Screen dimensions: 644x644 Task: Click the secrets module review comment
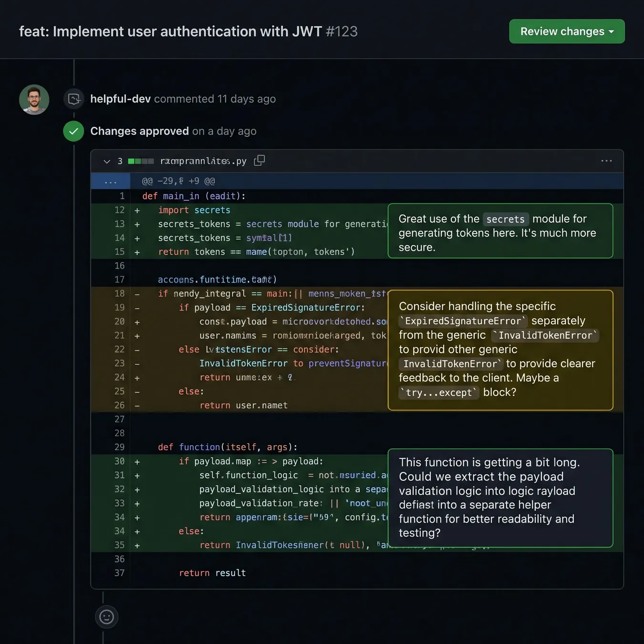(x=500, y=231)
